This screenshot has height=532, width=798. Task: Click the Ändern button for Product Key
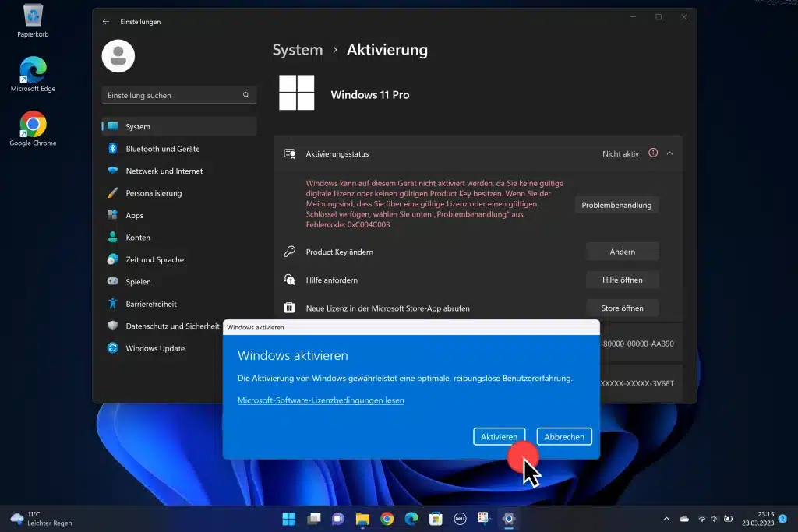(x=622, y=252)
